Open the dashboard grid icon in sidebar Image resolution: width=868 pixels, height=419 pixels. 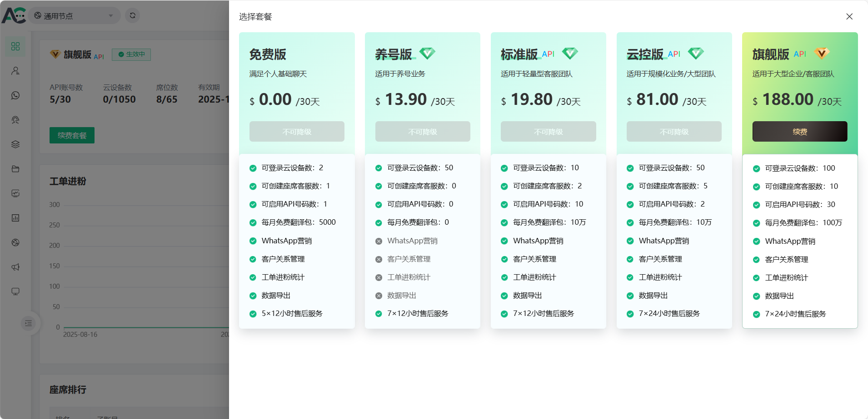point(15,46)
